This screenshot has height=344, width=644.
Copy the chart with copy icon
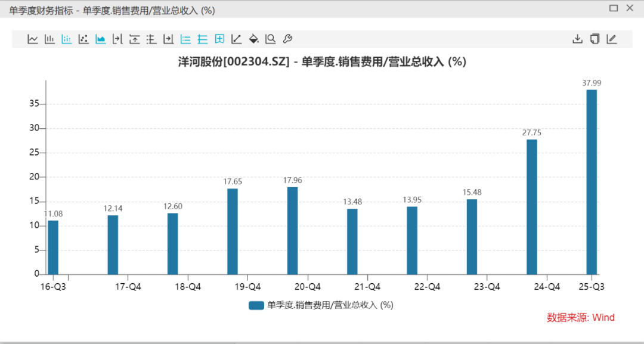click(x=595, y=39)
